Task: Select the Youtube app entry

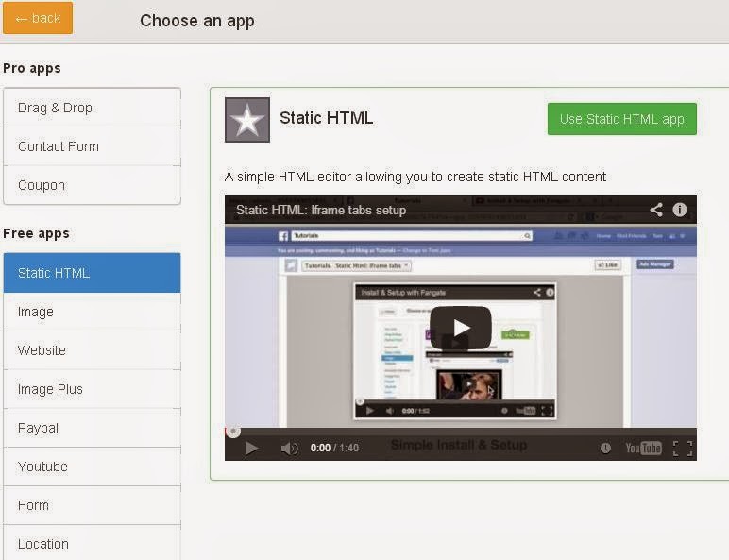Action: click(x=92, y=467)
